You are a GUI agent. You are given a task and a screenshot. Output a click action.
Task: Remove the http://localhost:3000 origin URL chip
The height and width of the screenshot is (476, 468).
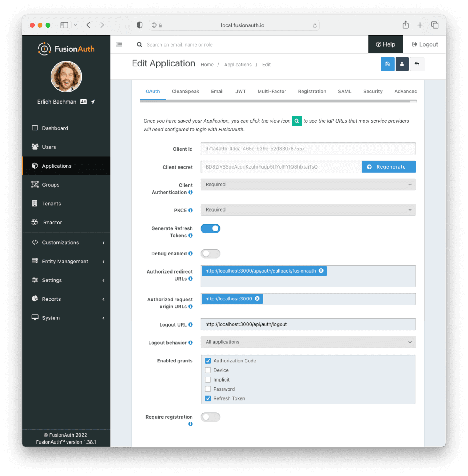[257, 299]
